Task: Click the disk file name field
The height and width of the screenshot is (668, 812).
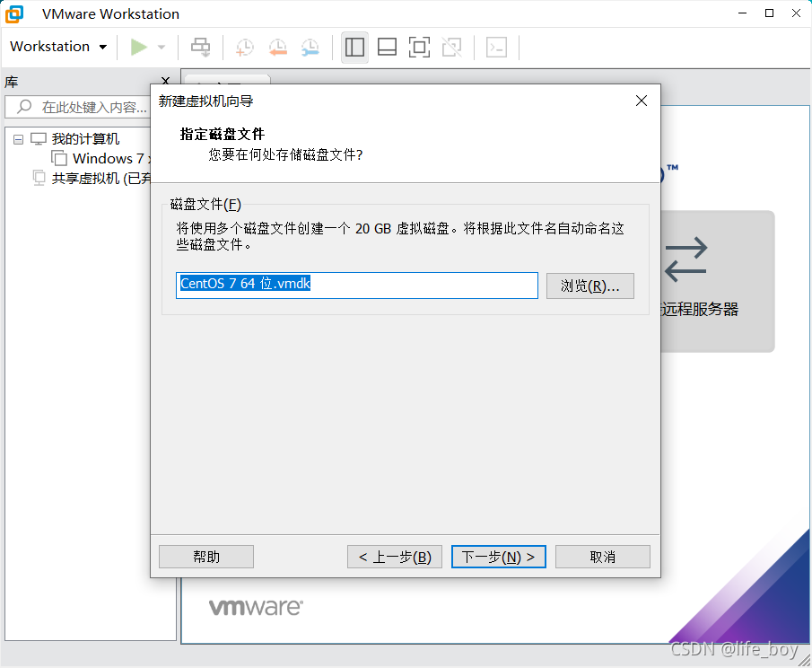Action: click(x=357, y=286)
